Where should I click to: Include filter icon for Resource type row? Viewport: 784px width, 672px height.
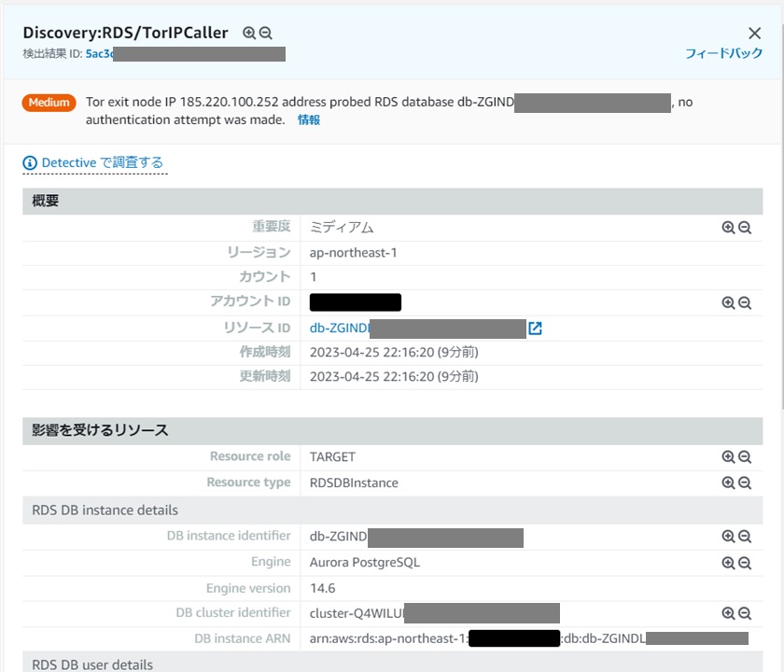click(x=729, y=483)
